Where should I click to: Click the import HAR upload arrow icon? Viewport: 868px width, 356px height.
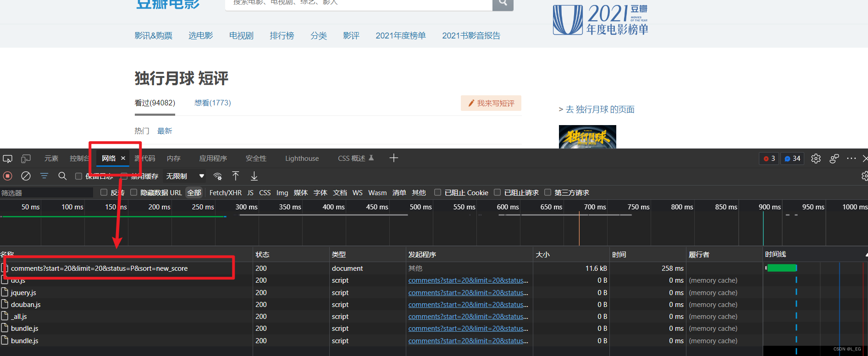coord(236,176)
